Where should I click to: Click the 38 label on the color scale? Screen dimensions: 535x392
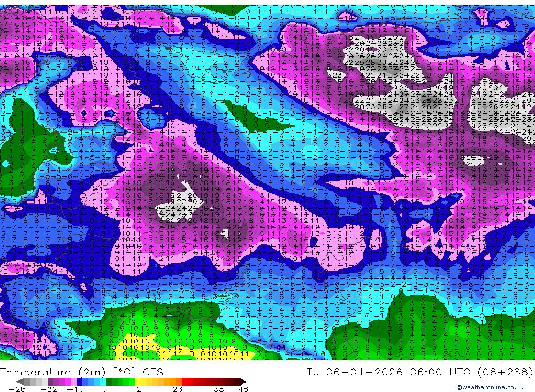point(219,389)
